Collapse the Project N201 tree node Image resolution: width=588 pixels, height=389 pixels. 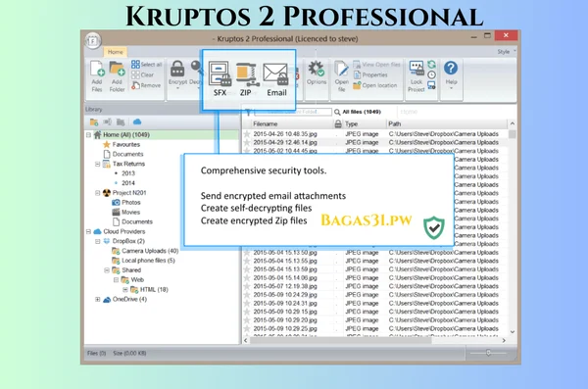pos(97,193)
